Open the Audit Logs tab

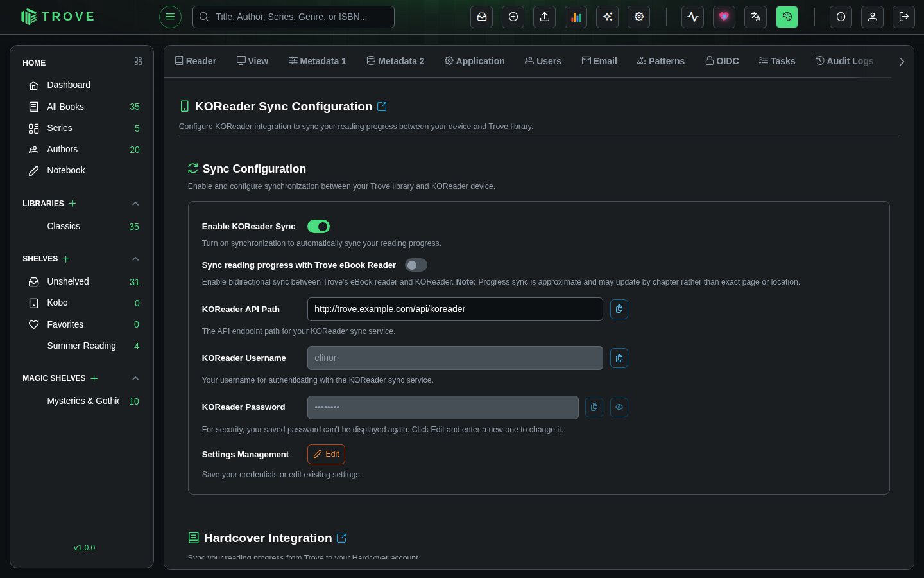tap(844, 61)
